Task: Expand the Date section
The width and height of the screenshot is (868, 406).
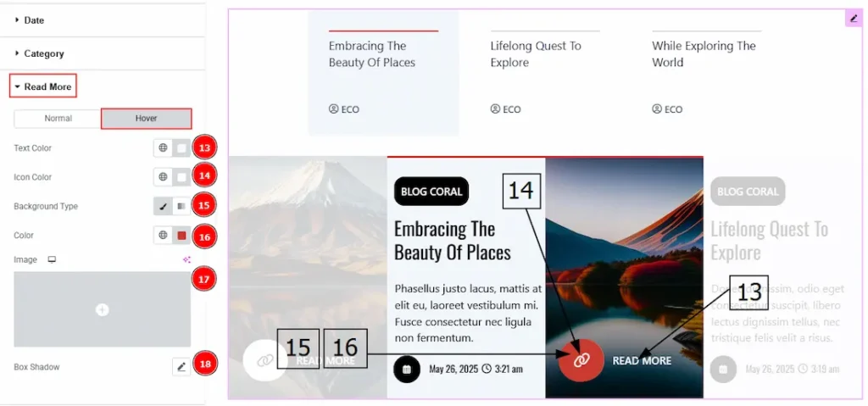Action: tap(34, 20)
